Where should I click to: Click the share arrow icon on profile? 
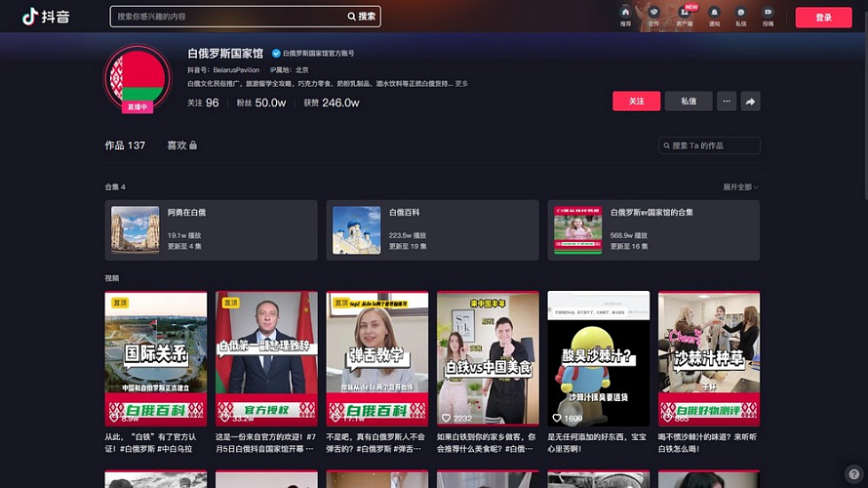click(x=750, y=102)
